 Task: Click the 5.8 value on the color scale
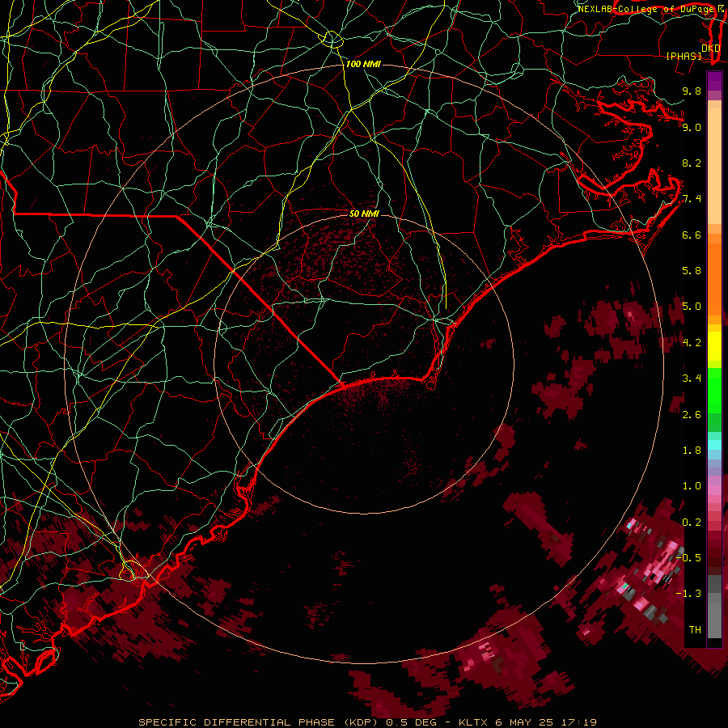pos(692,271)
